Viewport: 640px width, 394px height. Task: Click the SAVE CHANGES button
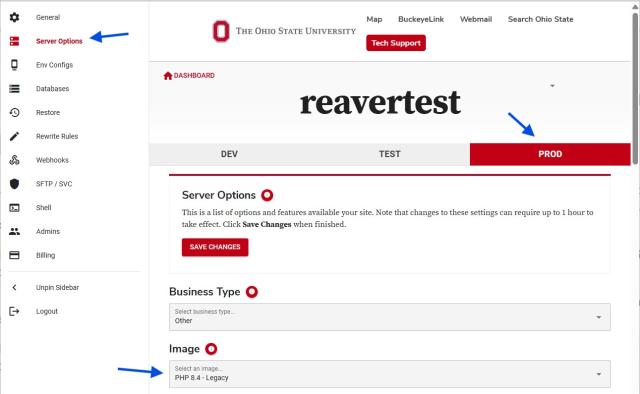(x=215, y=247)
